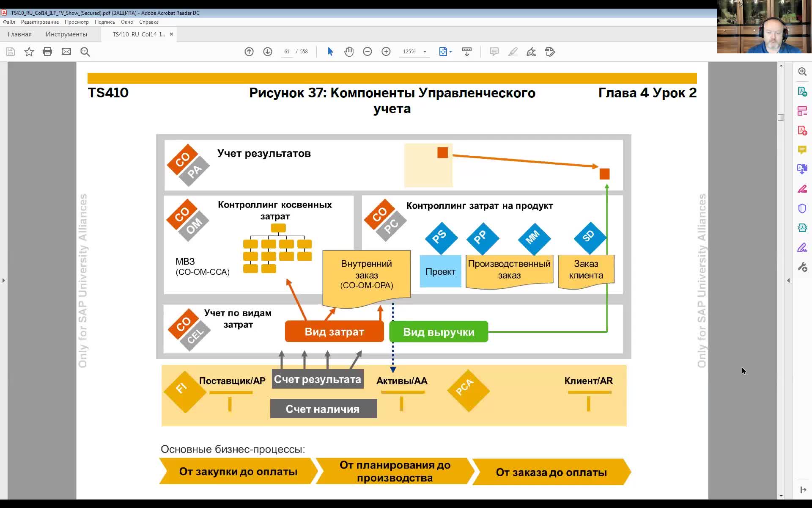Click the Save file icon
The image size is (812, 508).
pos(11,52)
